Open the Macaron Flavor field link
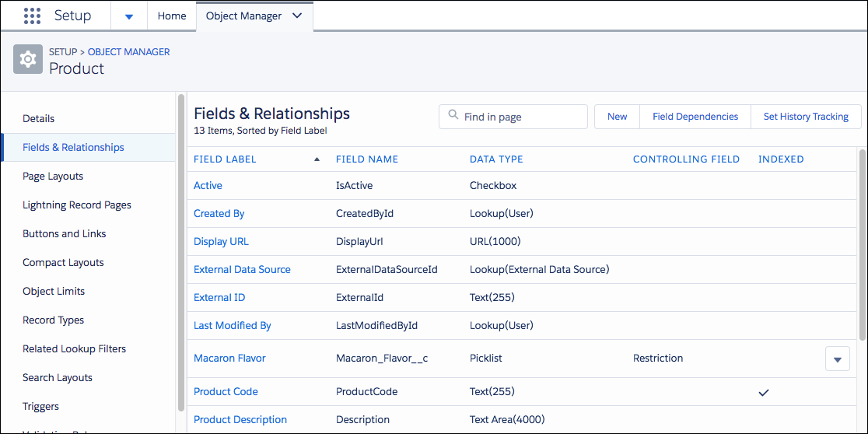The height and width of the screenshot is (434, 868). [x=229, y=359]
